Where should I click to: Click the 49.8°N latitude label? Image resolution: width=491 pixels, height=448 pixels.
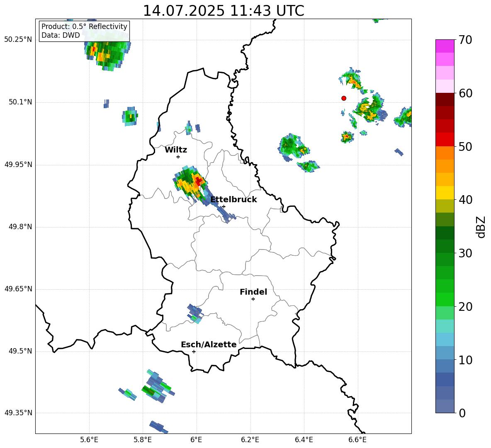click(x=20, y=227)
